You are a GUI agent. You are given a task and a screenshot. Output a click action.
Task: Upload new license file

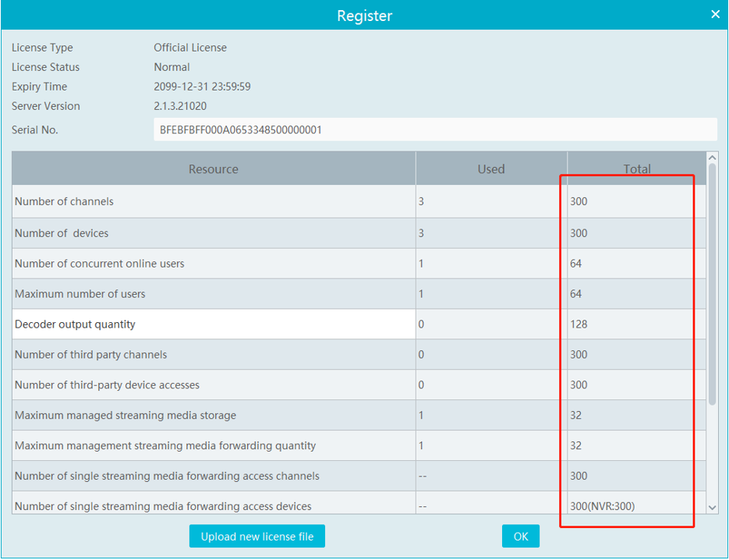[257, 537]
